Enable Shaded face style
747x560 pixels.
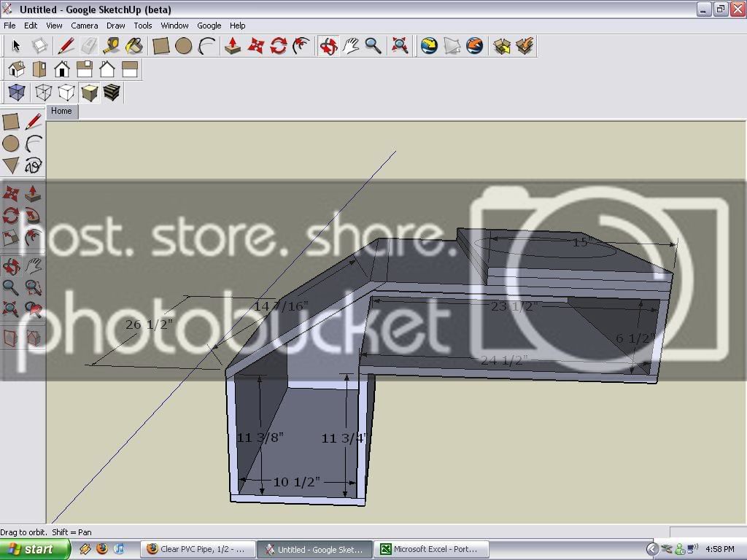point(89,92)
